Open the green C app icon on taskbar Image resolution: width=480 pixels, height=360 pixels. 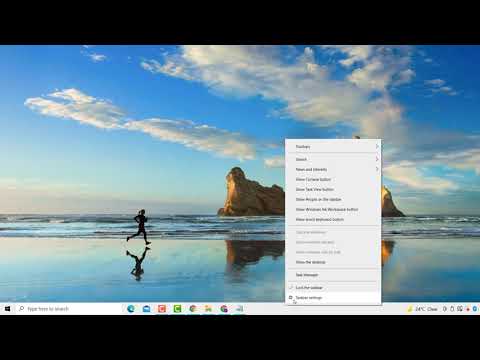click(177, 309)
